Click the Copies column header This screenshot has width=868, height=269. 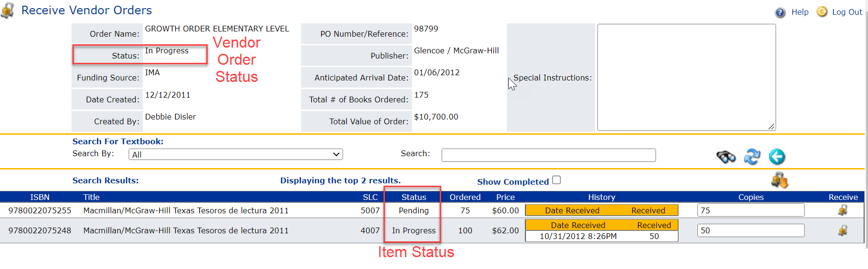point(751,197)
